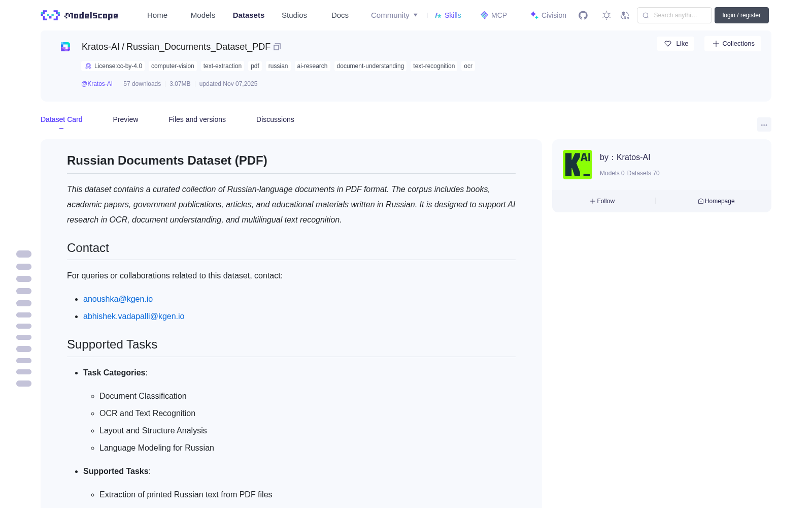
Task: Open the three-dots more options button
Action: tap(764, 124)
